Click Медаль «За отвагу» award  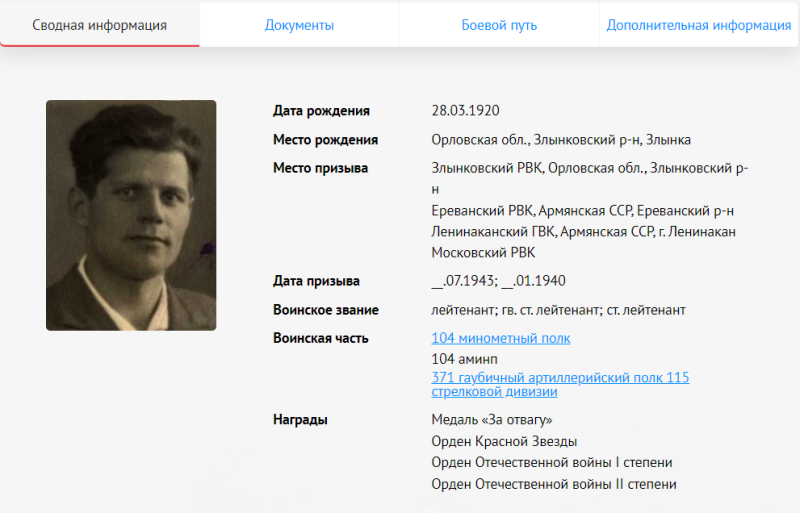point(491,420)
